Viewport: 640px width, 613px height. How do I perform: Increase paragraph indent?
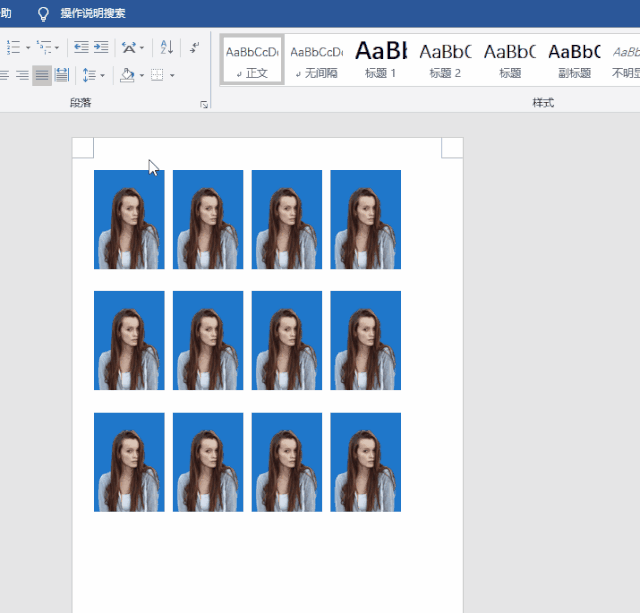(x=102, y=47)
